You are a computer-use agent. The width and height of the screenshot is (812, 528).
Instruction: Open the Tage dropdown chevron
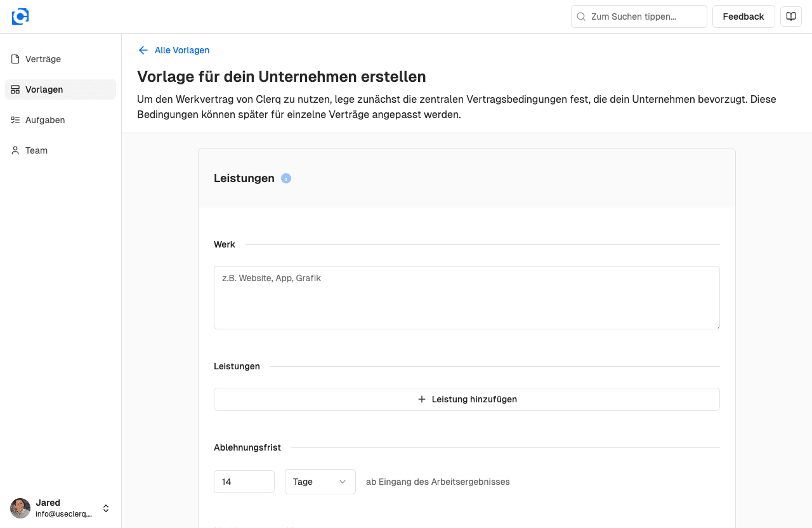tap(343, 482)
